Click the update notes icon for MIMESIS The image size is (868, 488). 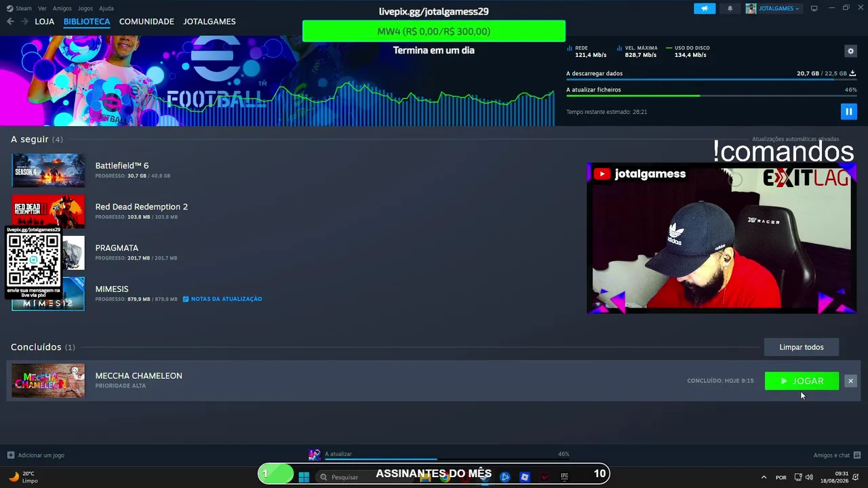(x=186, y=299)
